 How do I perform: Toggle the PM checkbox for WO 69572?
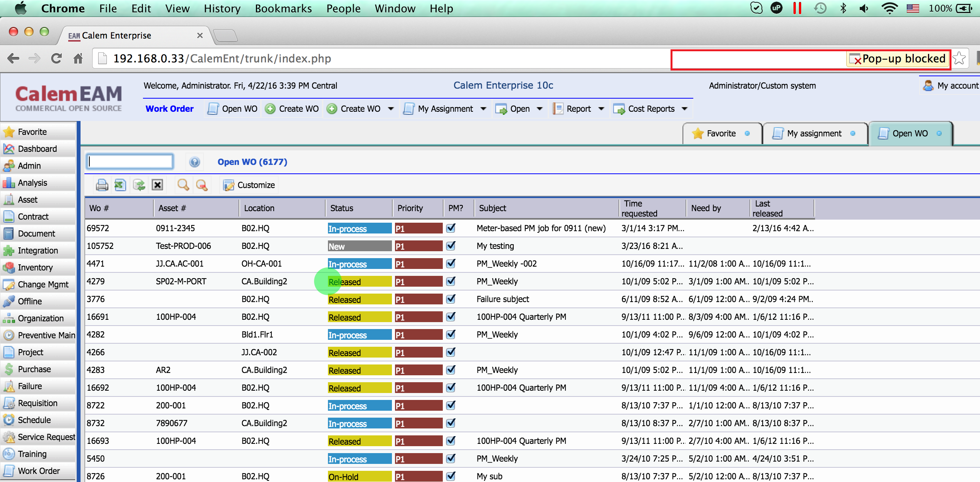pos(451,228)
